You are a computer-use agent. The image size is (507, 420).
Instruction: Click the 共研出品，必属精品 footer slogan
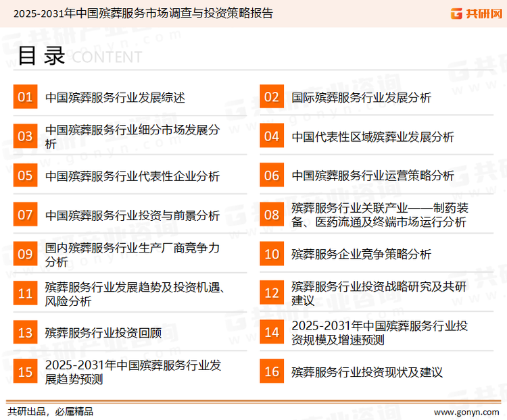(x=50, y=411)
